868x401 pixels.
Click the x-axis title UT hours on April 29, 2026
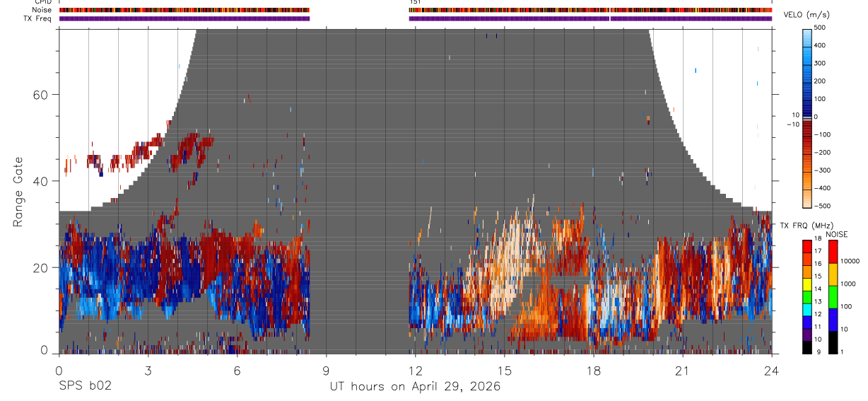point(415,386)
